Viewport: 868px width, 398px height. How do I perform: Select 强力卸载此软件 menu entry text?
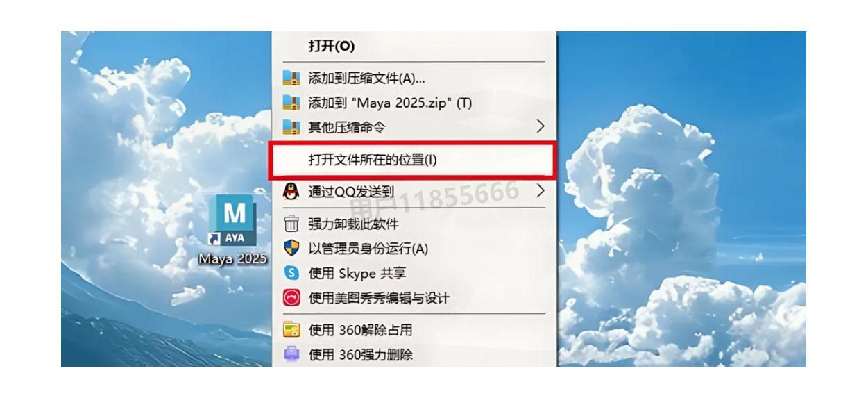point(354,224)
